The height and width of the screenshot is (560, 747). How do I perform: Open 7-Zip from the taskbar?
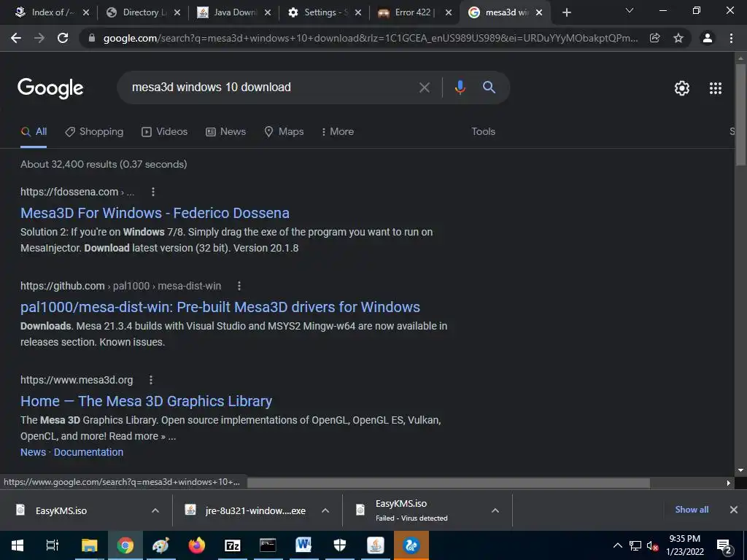point(232,545)
